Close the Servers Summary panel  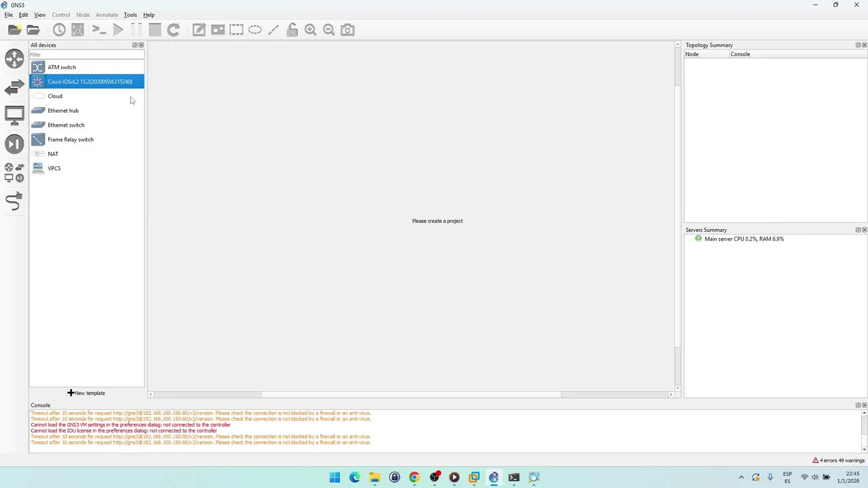coord(864,230)
